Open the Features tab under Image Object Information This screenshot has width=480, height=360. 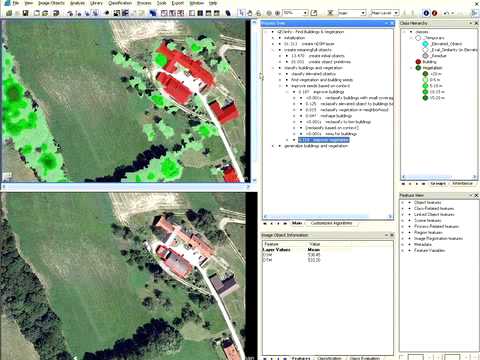coord(301,358)
